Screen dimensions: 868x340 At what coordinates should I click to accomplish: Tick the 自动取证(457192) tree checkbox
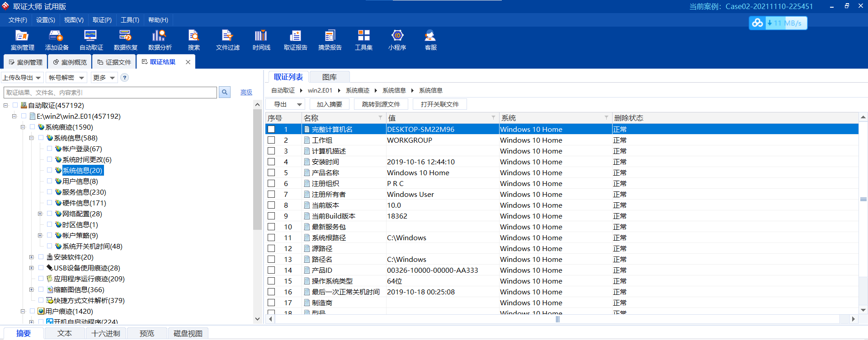15,105
